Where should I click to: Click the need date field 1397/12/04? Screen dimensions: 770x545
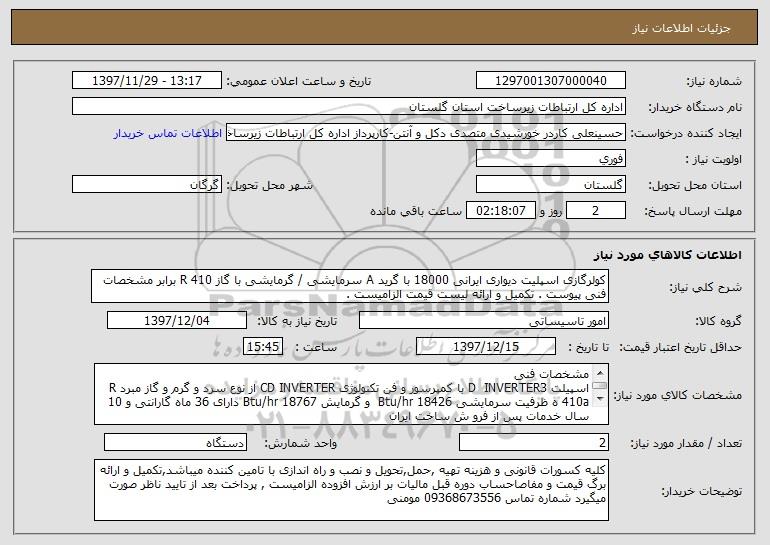[x=177, y=321]
